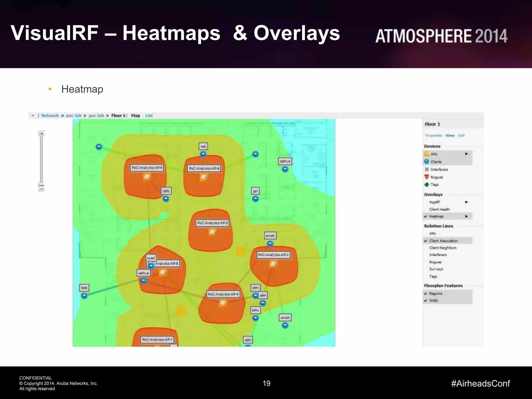The height and width of the screenshot is (399, 532).
Task: Click the Devices section heading
Action: 432,146
